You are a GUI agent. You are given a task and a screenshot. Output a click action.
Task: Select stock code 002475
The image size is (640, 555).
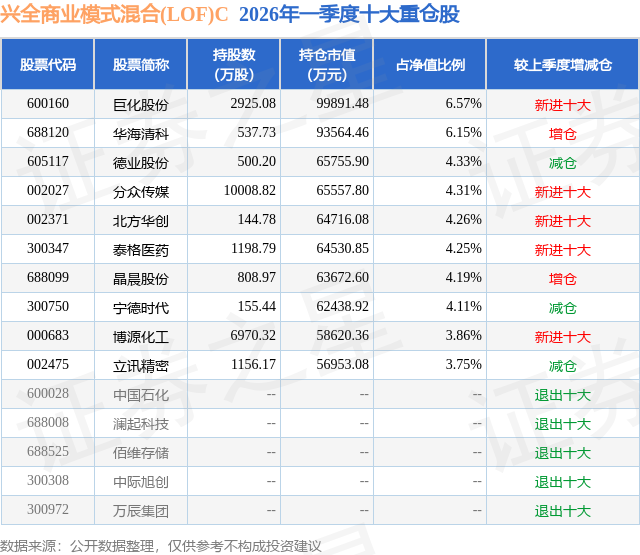48,364
